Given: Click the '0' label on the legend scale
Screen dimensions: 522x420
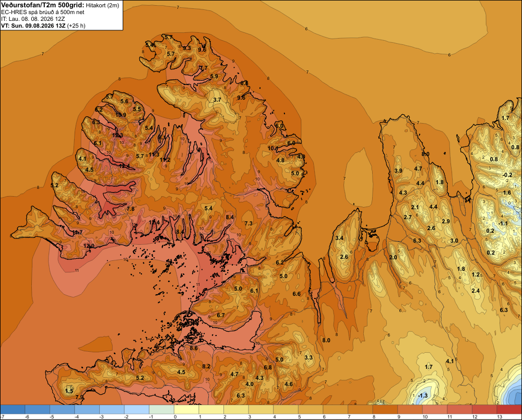Looking at the screenshot, I should (x=175, y=417).
